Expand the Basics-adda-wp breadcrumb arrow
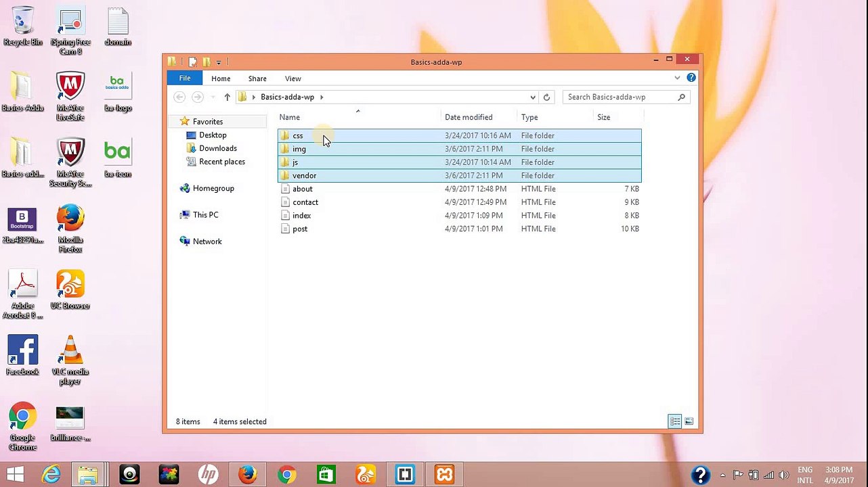 coord(322,97)
